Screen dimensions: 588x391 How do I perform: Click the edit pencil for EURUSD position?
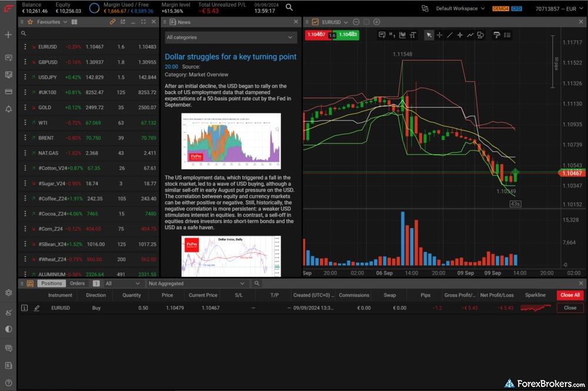36,308
